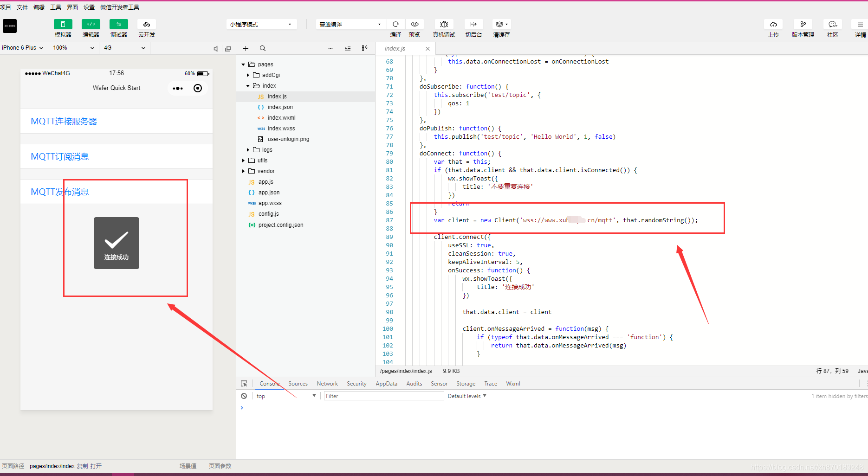The height and width of the screenshot is (476, 868).
Task: Click the collapse file panel icon
Action: [x=365, y=48]
